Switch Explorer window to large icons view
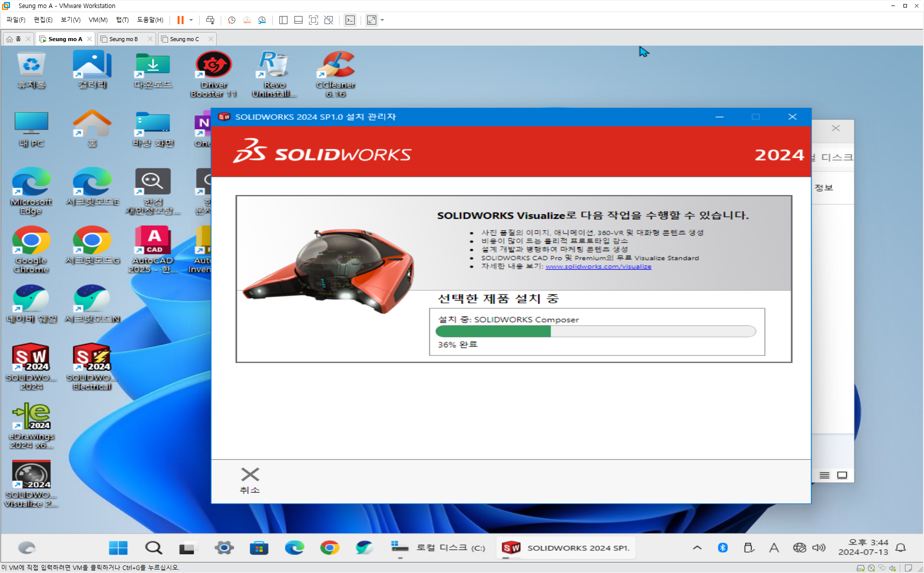This screenshot has width=924, height=573. (842, 475)
